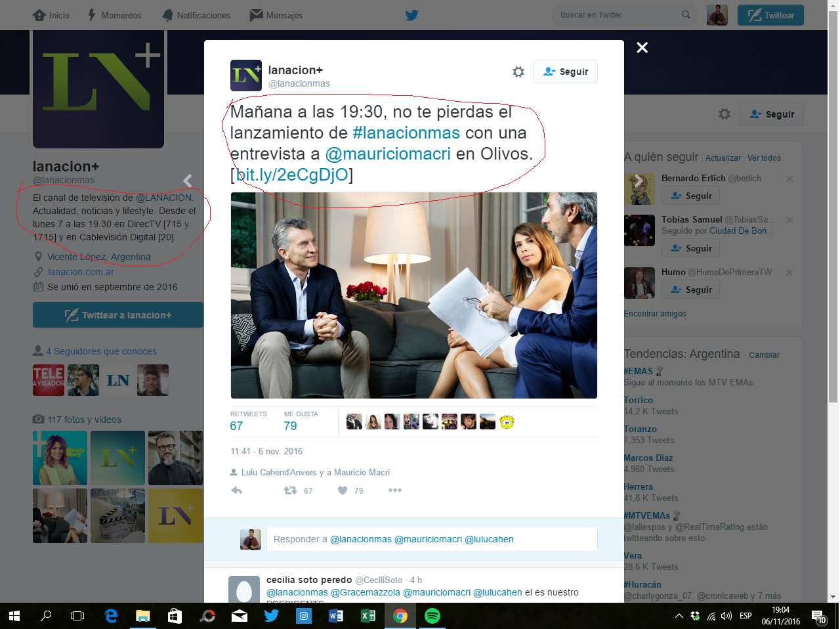Open cecilia soto peredo's reply profile

pyautogui.click(x=309, y=580)
